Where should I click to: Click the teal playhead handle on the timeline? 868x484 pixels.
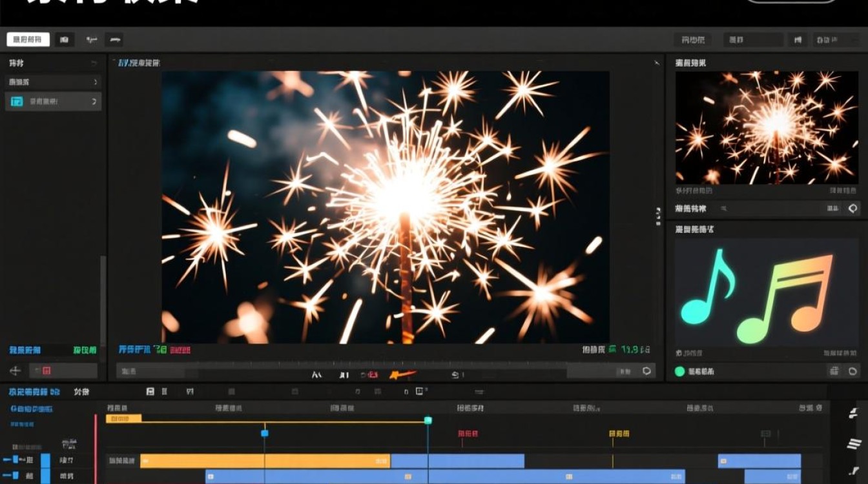point(428,420)
